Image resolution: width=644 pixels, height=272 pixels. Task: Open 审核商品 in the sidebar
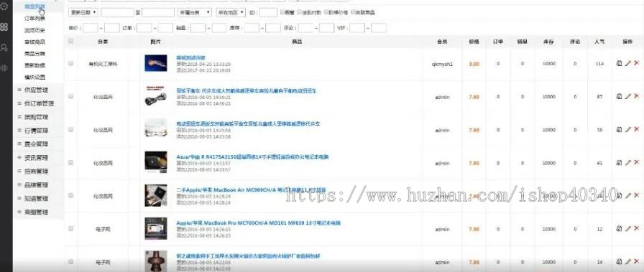(x=35, y=42)
